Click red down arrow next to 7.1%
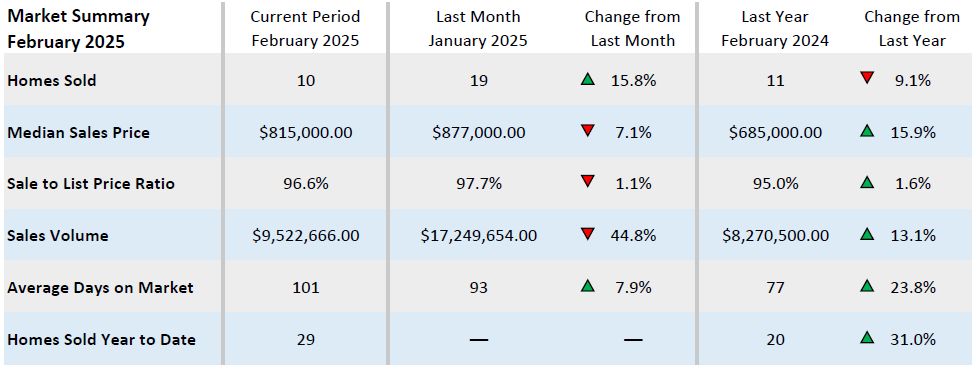The image size is (976, 371). click(x=587, y=131)
